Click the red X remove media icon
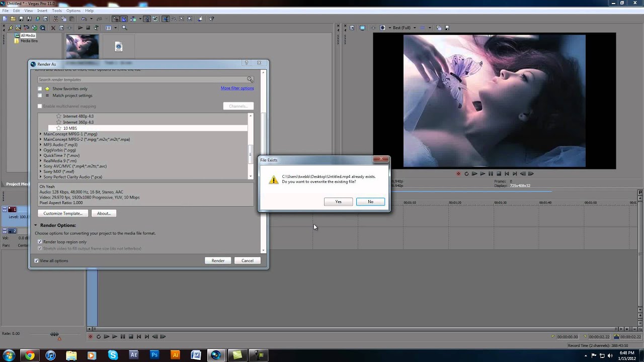The image size is (644, 362). [x=53, y=28]
